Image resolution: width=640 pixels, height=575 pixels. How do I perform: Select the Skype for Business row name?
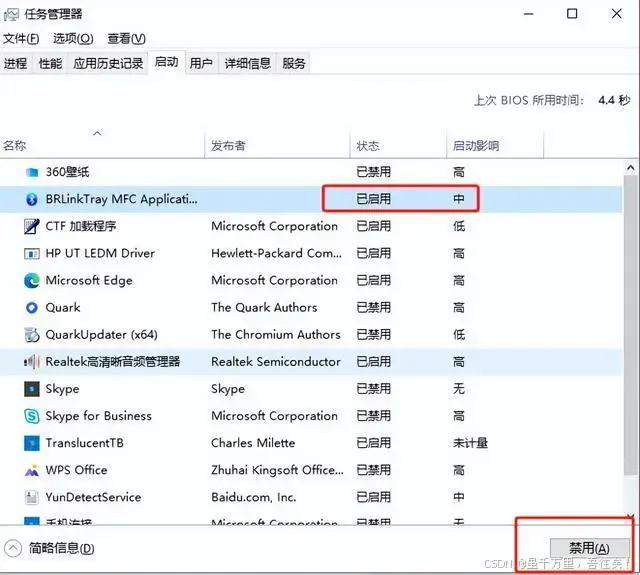98,416
